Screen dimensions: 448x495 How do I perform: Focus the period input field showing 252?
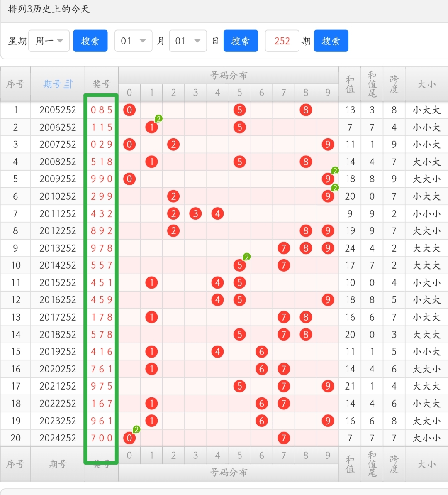(x=282, y=41)
